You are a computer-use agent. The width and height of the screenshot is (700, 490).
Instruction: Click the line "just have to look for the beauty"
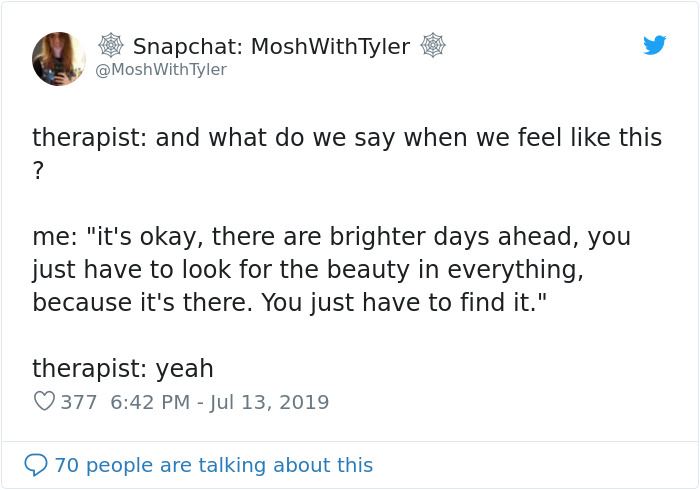pos(309,269)
